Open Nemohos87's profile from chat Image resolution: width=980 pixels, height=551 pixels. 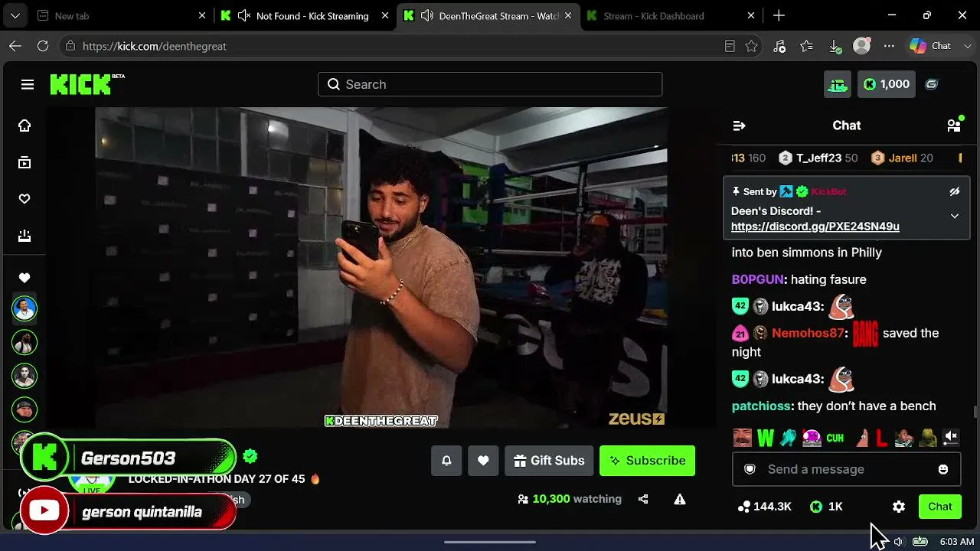(x=808, y=333)
